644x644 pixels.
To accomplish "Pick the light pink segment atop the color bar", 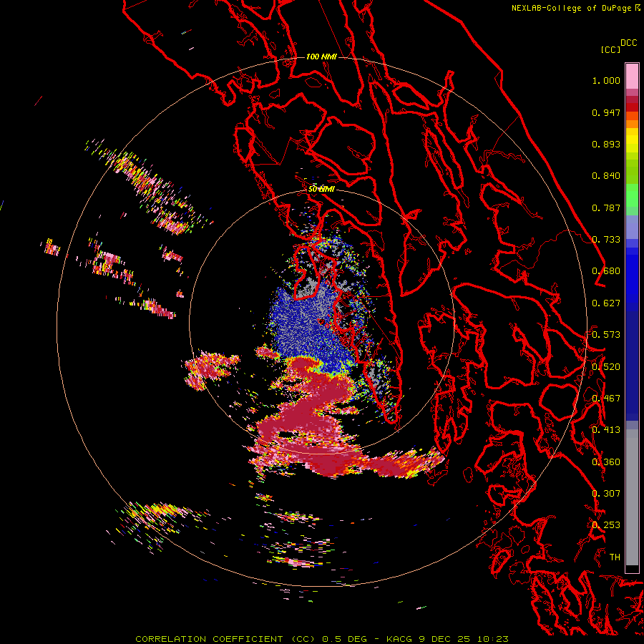I will click(x=632, y=76).
